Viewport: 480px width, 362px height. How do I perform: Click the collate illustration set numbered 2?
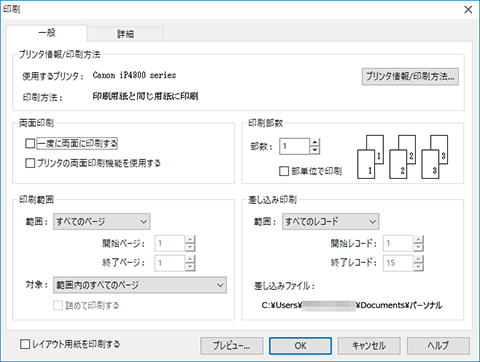click(x=402, y=157)
